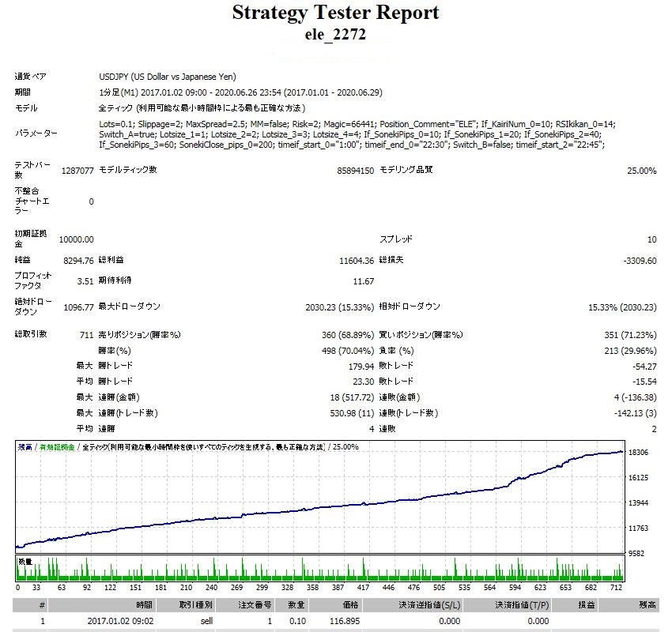Click the 決済逆指値(S/L) column header
This screenshot has width=672, height=632.
[412, 605]
